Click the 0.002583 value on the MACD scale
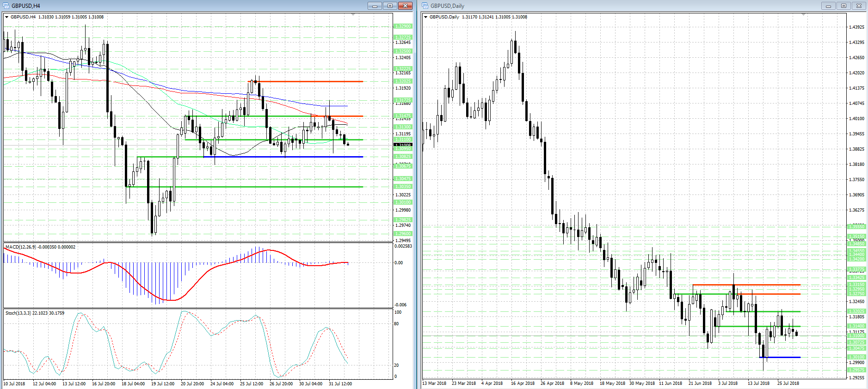Viewport: 868px width, 389px height. (x=403, y=246)
